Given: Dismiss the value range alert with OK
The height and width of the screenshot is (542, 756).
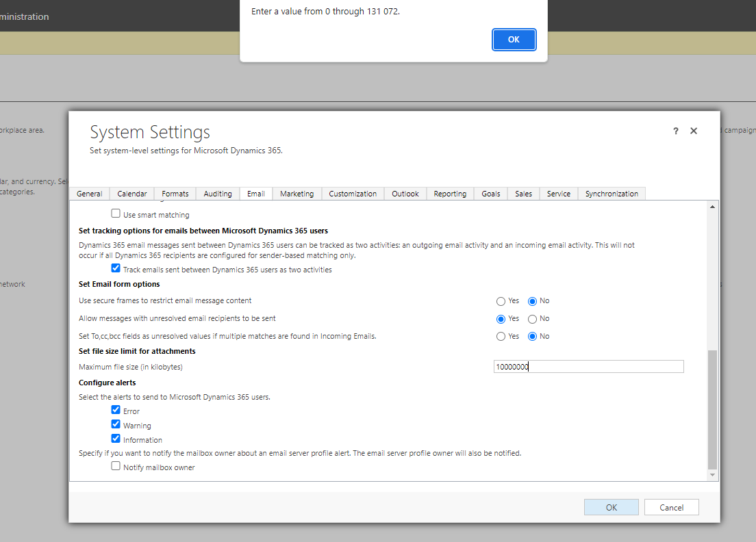Looking at the screenshot, I should 514,40.
